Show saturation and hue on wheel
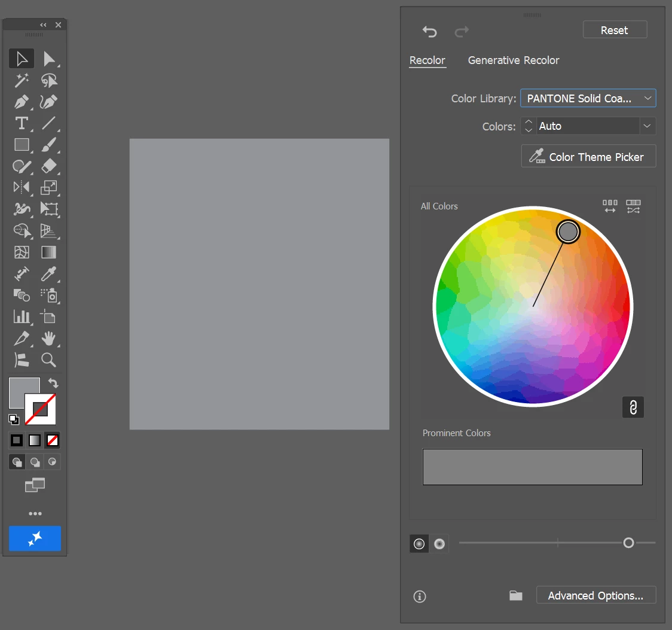 click(x=419, y=544)
